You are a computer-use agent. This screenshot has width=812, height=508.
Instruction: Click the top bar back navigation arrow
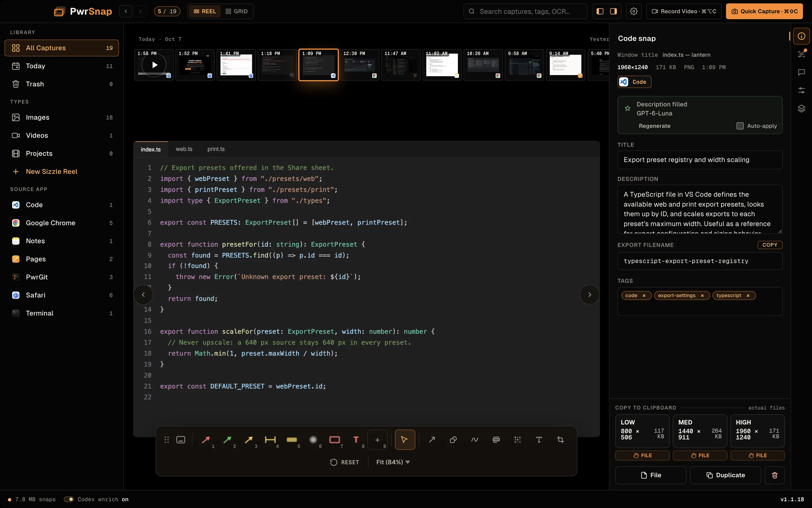pyautogui.click(x=126, y=11)
